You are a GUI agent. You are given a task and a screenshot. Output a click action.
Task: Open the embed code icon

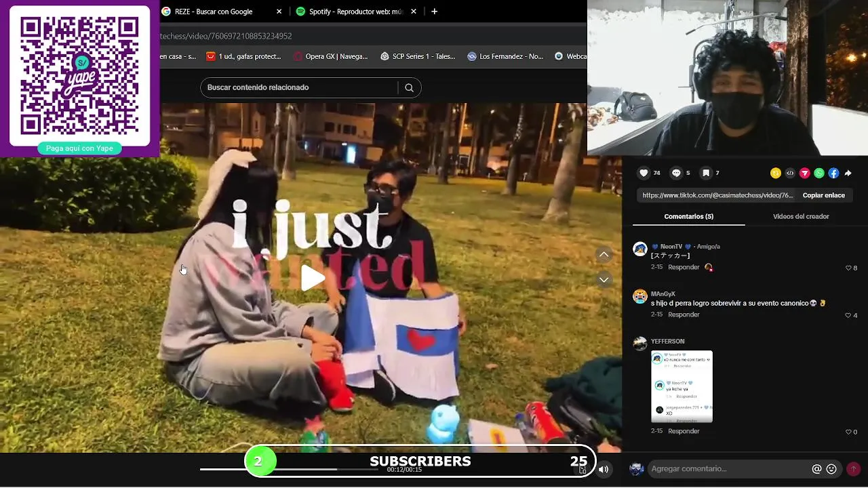790,174
